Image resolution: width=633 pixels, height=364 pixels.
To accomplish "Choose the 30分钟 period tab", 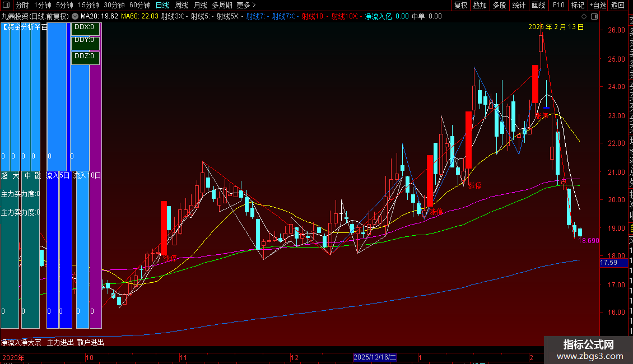I will pos(114,5).
